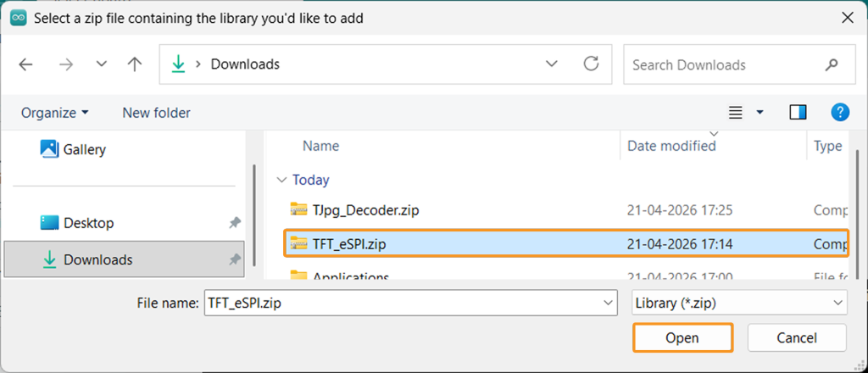The height and width of the screenshot is (373, 868).
Task: Open the view options dropdown arrow
Action: [x=759, y=113]
